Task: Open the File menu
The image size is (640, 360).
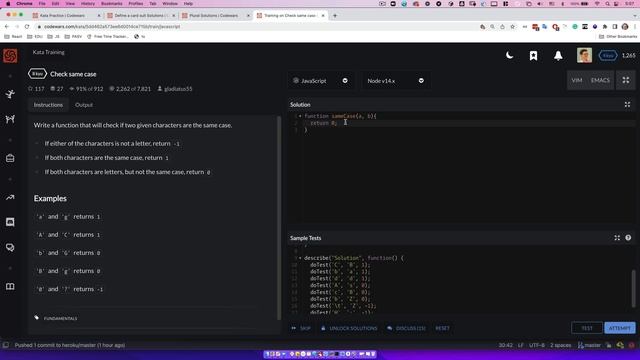Action: click(x=42, y=3)
